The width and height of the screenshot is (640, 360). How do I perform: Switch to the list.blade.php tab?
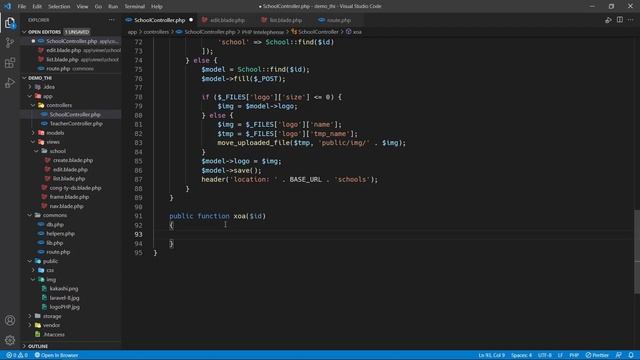[286, 20]
